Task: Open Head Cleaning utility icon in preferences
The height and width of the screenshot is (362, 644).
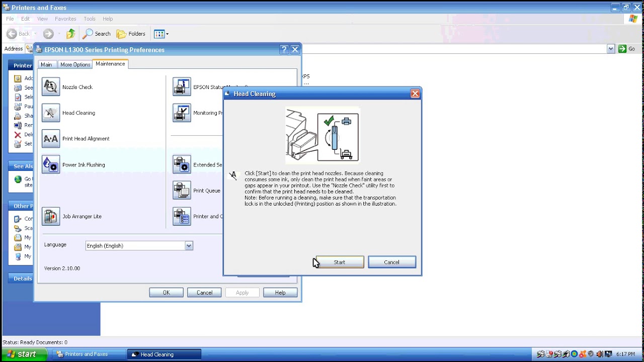Action: point(51,113)
